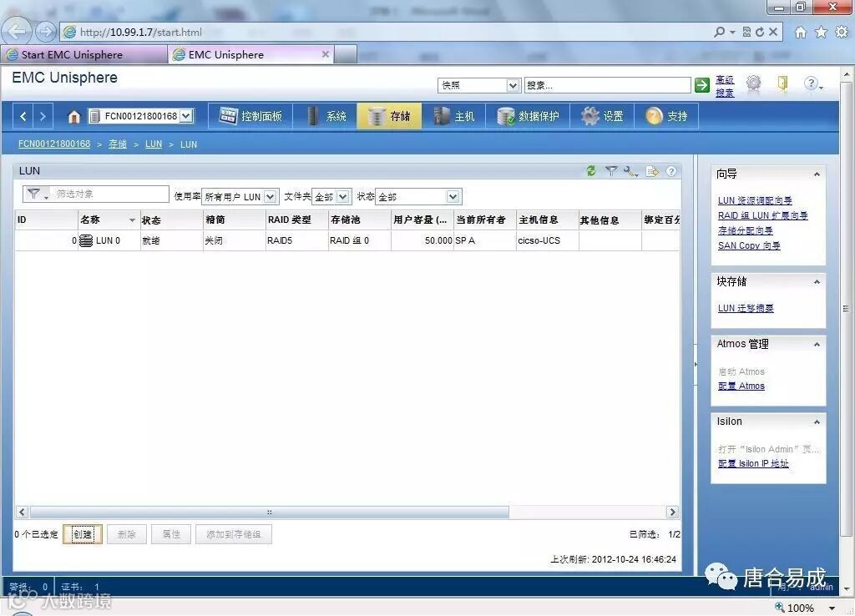The width and height of the screenshot is (855, 616).
Task: Open the 快照 search type dropdown
Action: tap(513, 86)
